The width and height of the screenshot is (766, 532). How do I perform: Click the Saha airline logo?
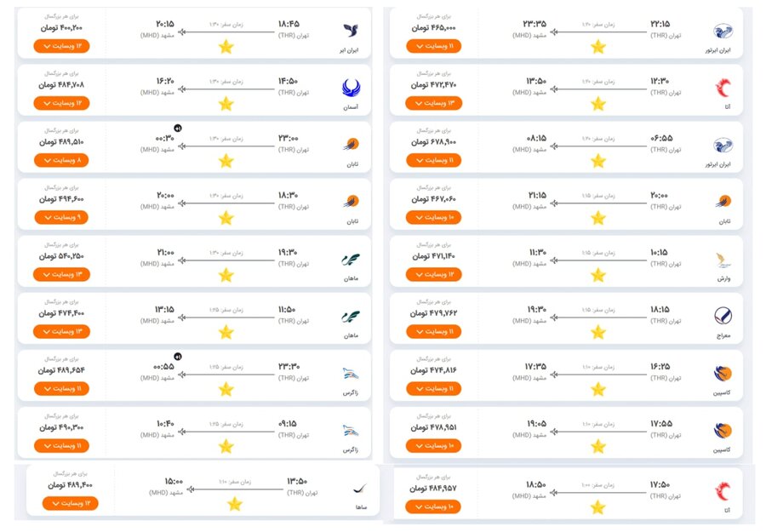359,488
